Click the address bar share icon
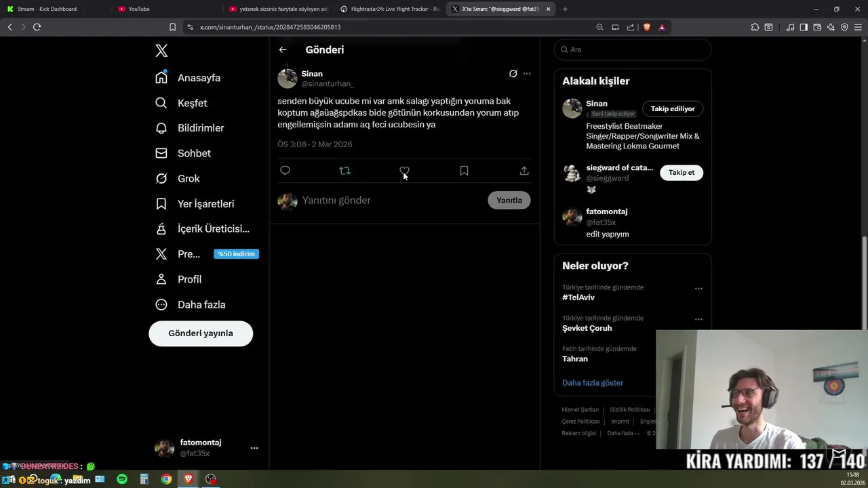This screenshot has height=488, width=868. [x=631, y=27]
